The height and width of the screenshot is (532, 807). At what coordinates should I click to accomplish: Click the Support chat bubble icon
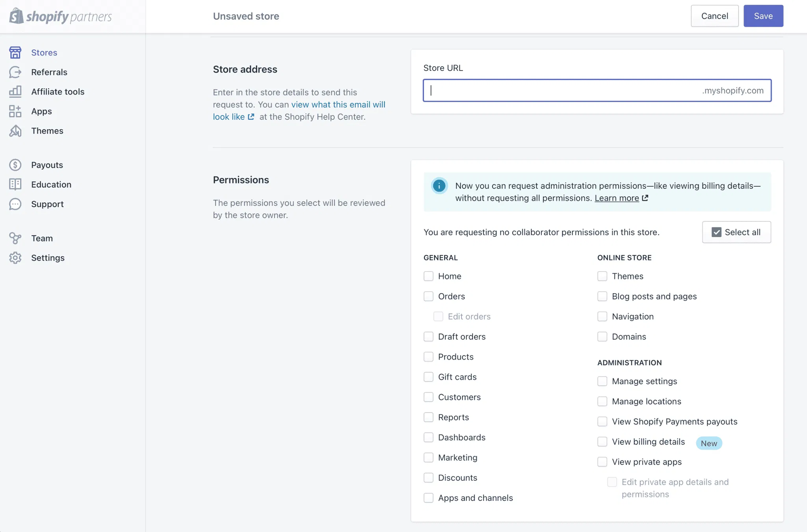point(15,204)
